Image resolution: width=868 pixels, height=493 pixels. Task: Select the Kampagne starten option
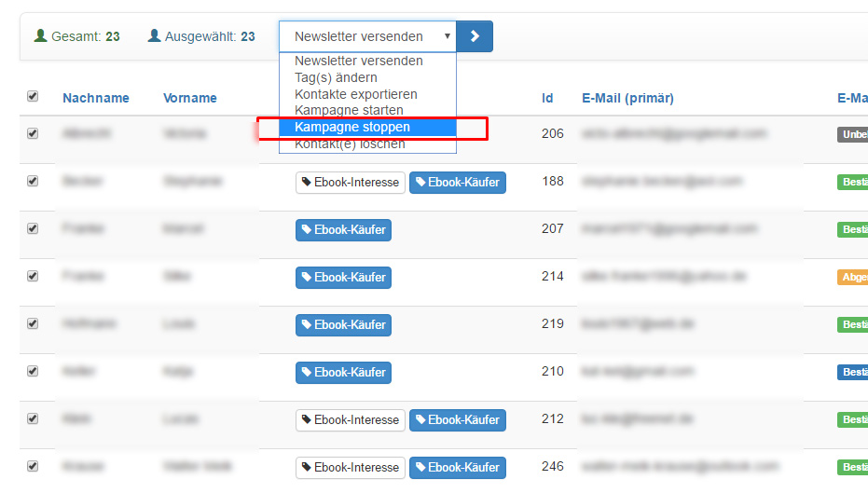point(349,110)
